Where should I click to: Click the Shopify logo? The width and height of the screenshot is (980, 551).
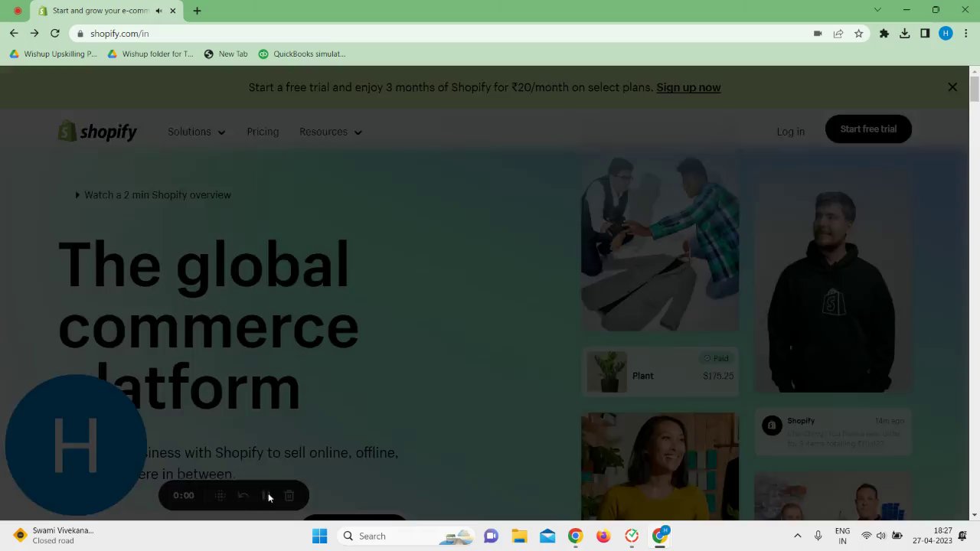[x=97, y=132]
